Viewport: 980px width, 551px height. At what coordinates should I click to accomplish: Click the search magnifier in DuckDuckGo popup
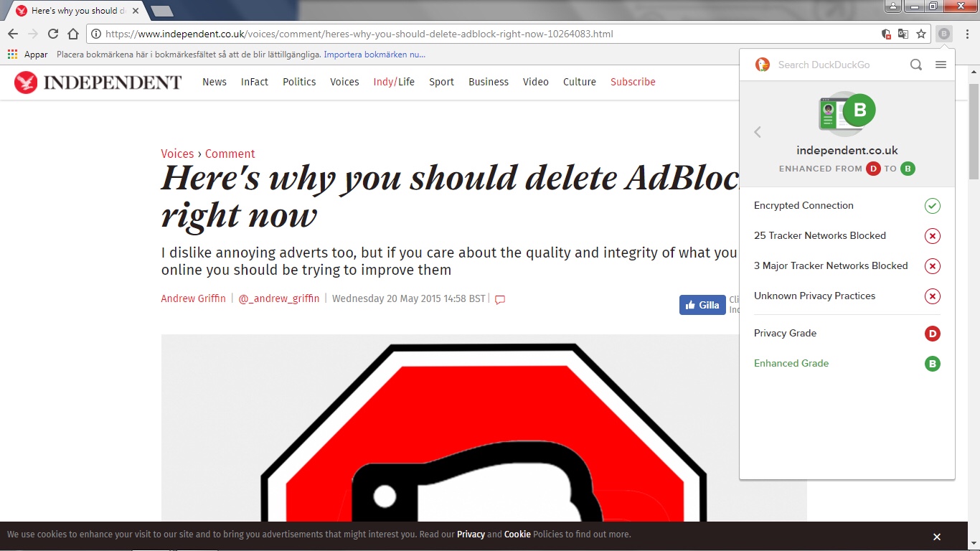pos(916,65)
